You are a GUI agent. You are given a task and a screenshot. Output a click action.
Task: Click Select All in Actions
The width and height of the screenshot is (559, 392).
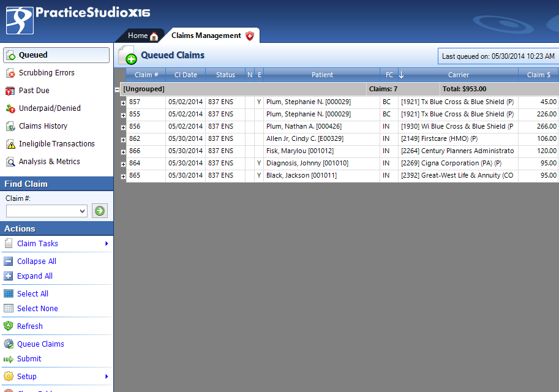32,294
